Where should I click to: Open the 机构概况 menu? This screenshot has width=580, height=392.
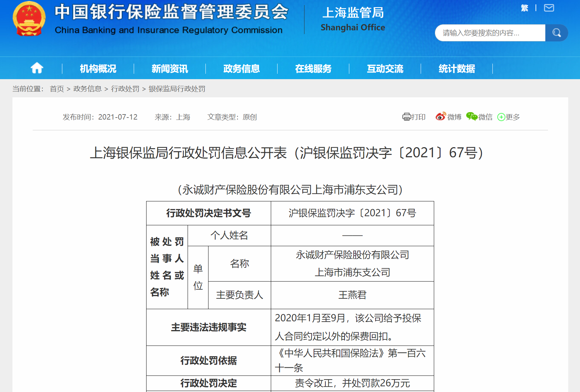click(98, 69)
